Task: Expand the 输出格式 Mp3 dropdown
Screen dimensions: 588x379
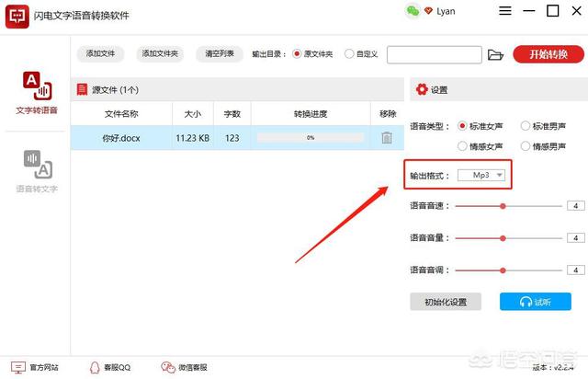Action: pos(482,175)
